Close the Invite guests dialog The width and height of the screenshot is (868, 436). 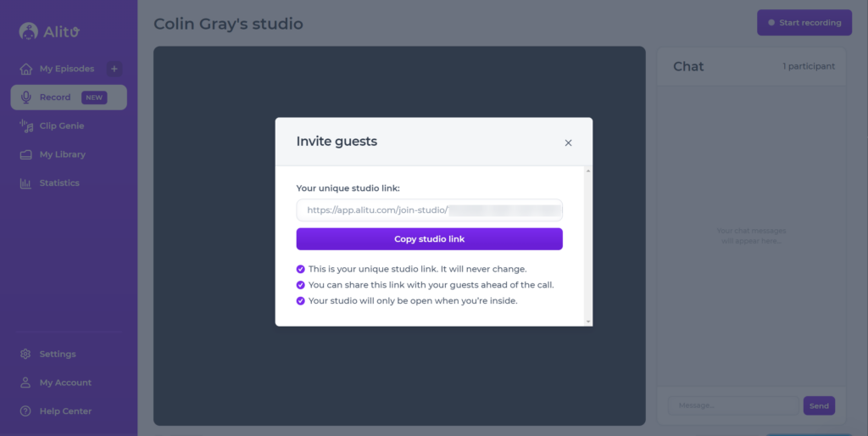(x=568, y=143)
